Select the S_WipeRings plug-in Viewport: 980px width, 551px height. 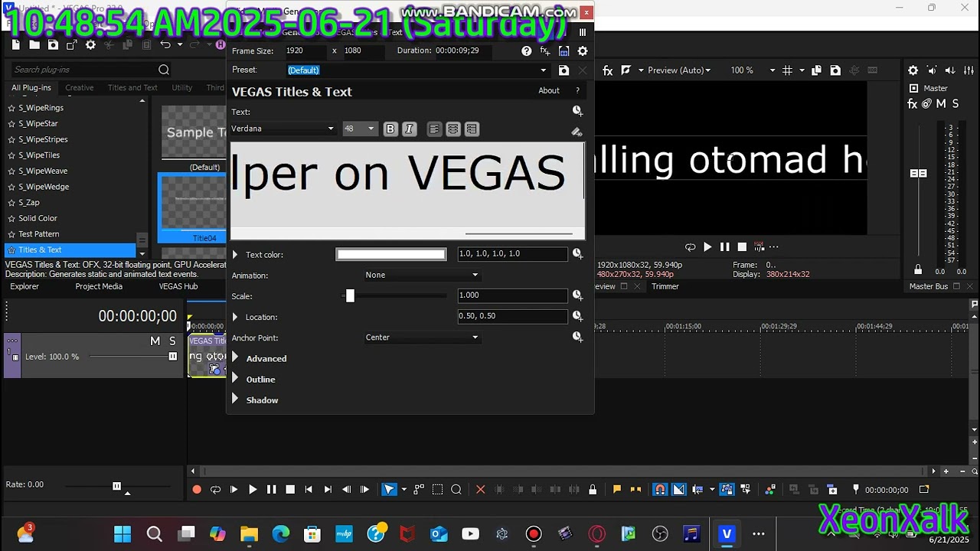[x=41, y=108]
